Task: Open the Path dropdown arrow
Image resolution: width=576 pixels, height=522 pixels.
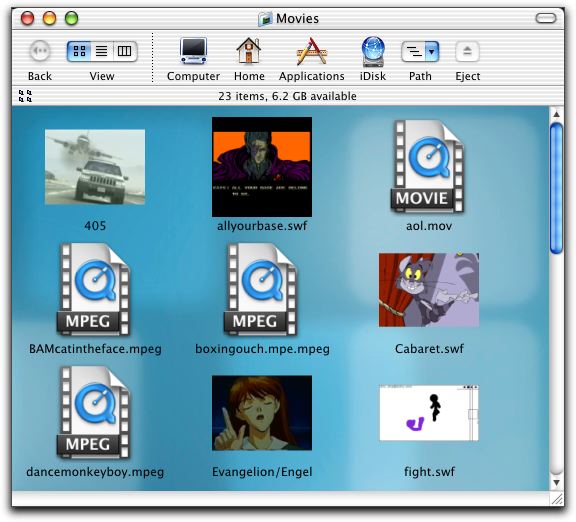Action: point(432,51)
